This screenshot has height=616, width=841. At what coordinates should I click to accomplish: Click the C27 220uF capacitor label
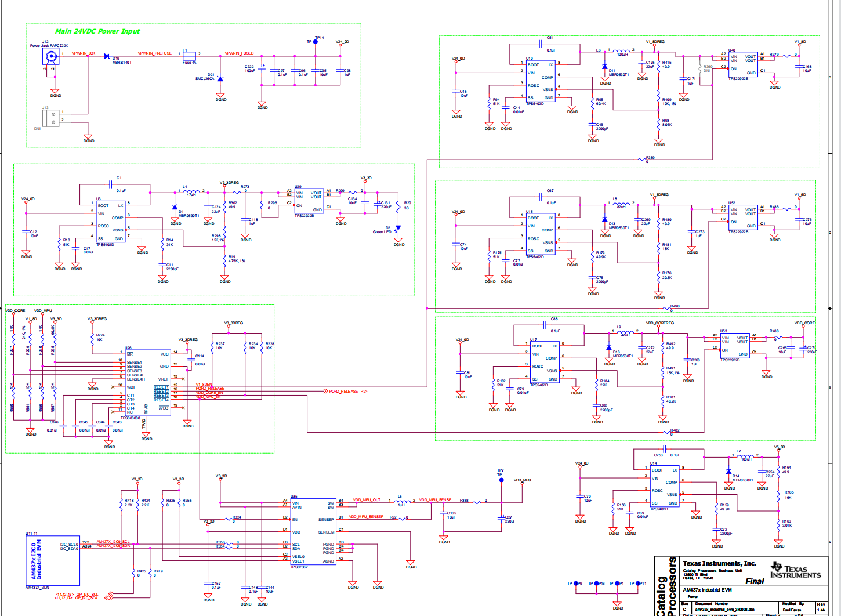[x=509, y=519]
